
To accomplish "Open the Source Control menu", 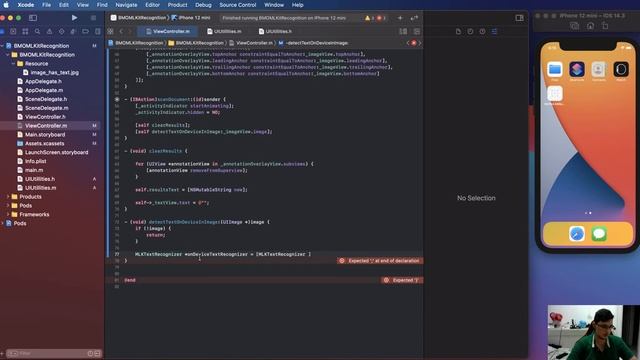I will click(x=238, y=5).
